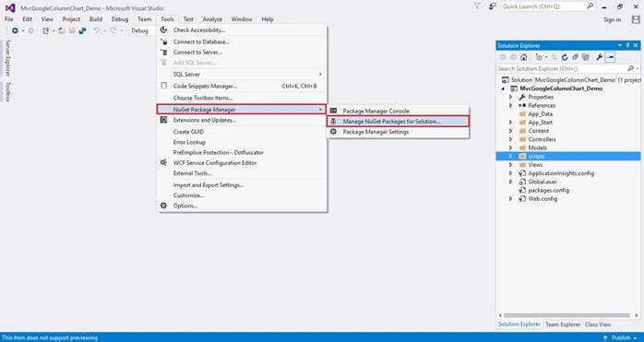Click the account avatar icon
Image resolution: width=644 pixels, height=342 pixels.
click(636, 19)
